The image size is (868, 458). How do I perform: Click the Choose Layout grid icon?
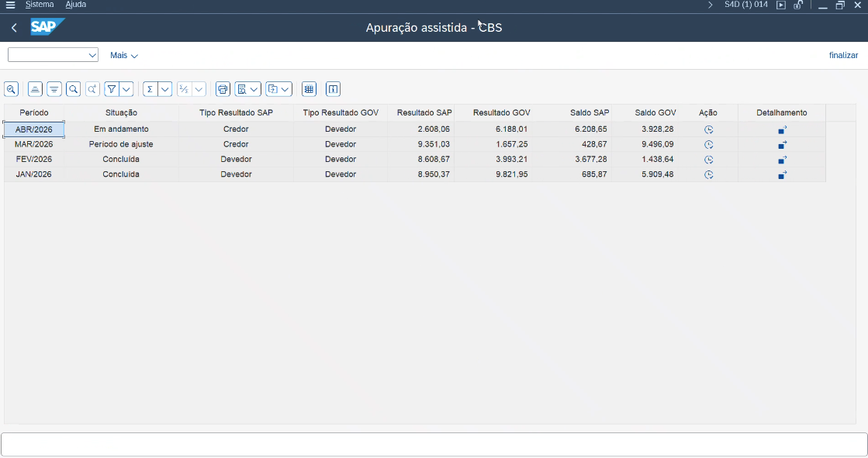[x=309, y=89]
